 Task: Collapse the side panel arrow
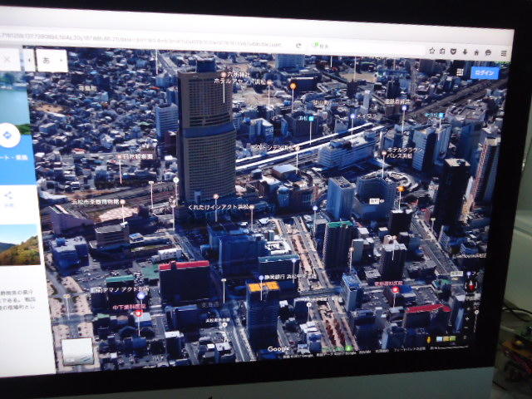tap(29, 60)
